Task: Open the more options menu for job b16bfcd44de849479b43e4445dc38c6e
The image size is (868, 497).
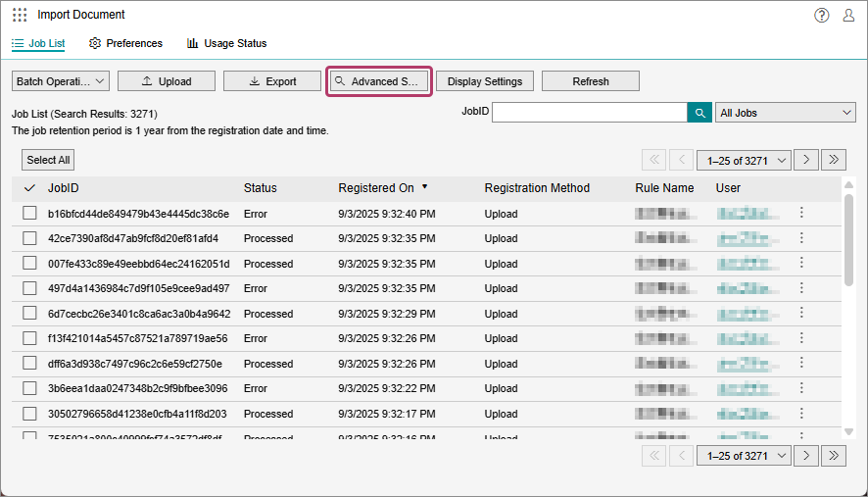Action: coord(801,213)
